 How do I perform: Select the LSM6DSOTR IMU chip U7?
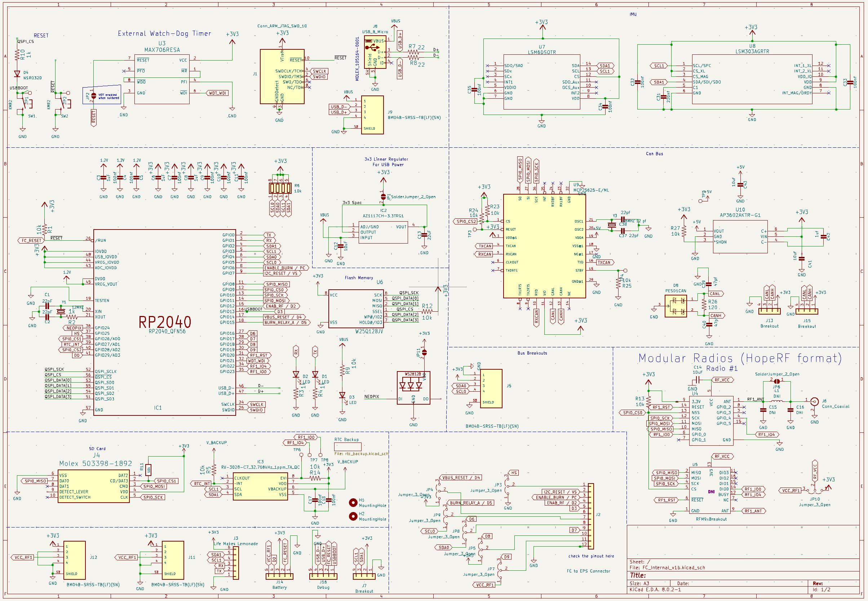(542, 82)
